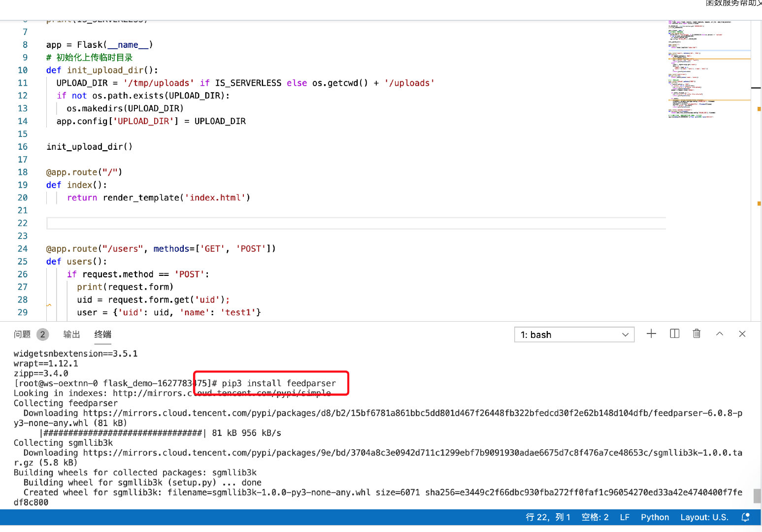Screen dimensions: 762x532
Task: Open the '1: bash' terminal selector dropdown
Action: [574, 334]
